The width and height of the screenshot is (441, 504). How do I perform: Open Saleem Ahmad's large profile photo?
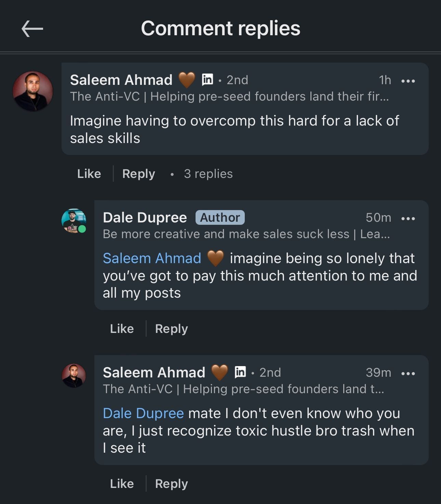33,91
